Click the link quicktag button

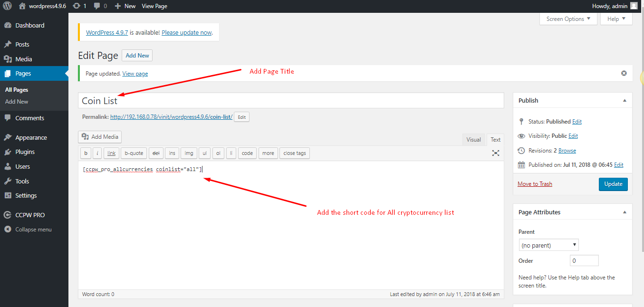[111, 153]
